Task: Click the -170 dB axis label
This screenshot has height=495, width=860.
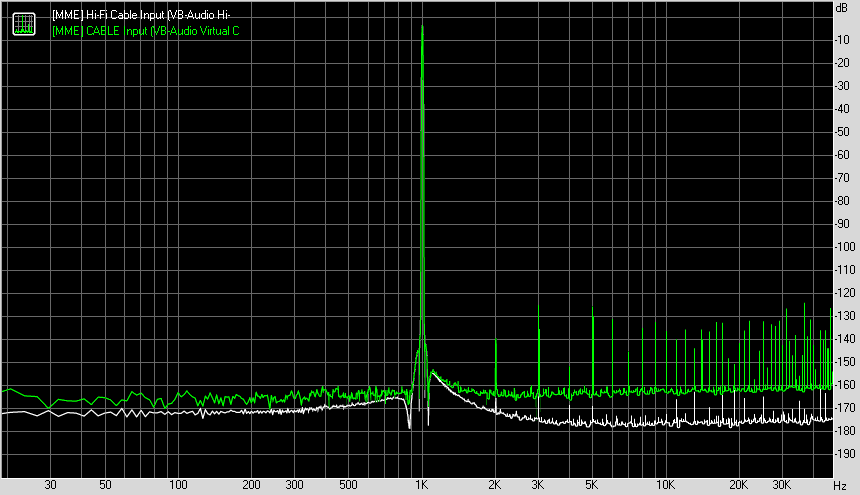Action: (x=844, y=408)
